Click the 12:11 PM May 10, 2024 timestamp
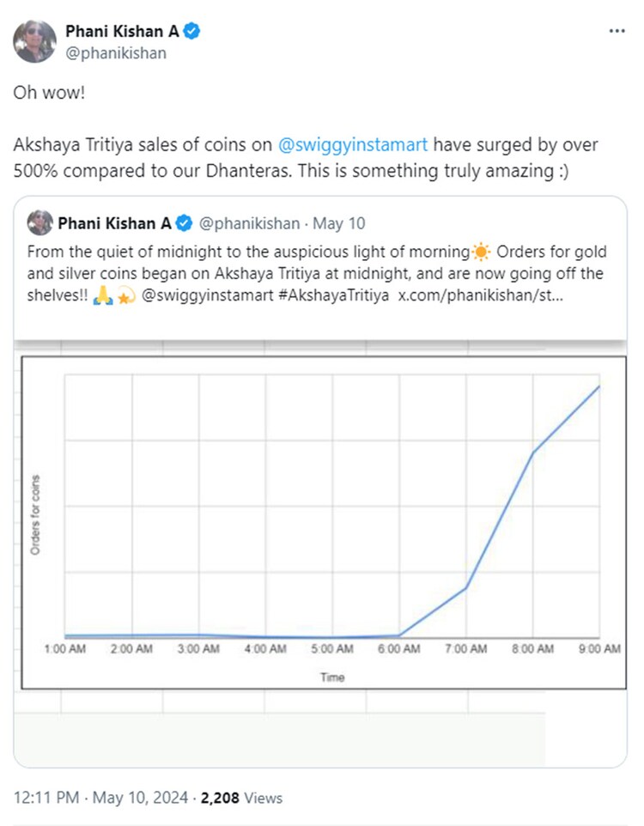The image size is (644, 826). (x=101, y=798)
